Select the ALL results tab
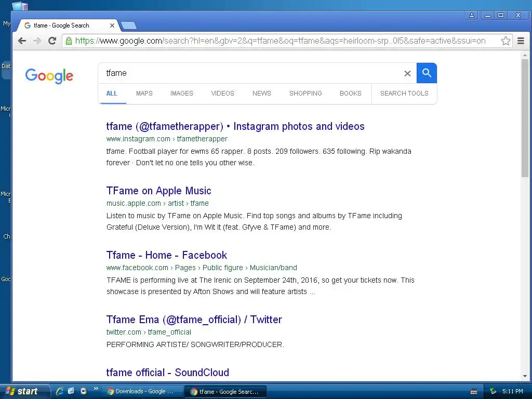The height and width of the screenshot is (399, 532). tap(112, 94)
